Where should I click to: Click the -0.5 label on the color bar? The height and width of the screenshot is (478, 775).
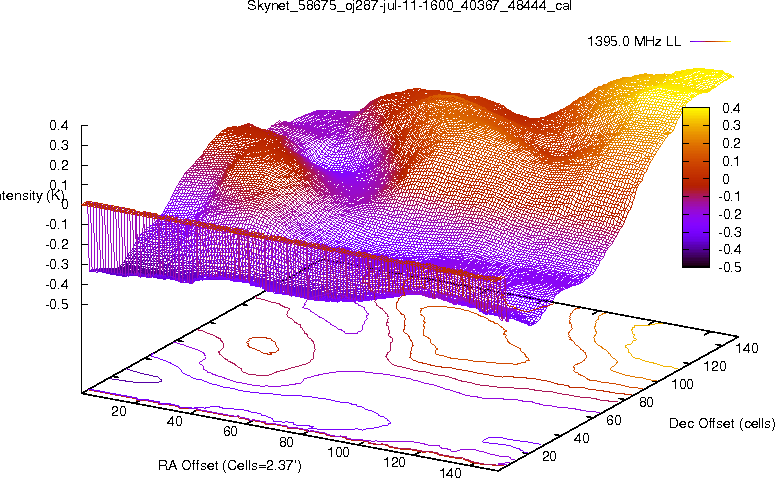(729, 267)
